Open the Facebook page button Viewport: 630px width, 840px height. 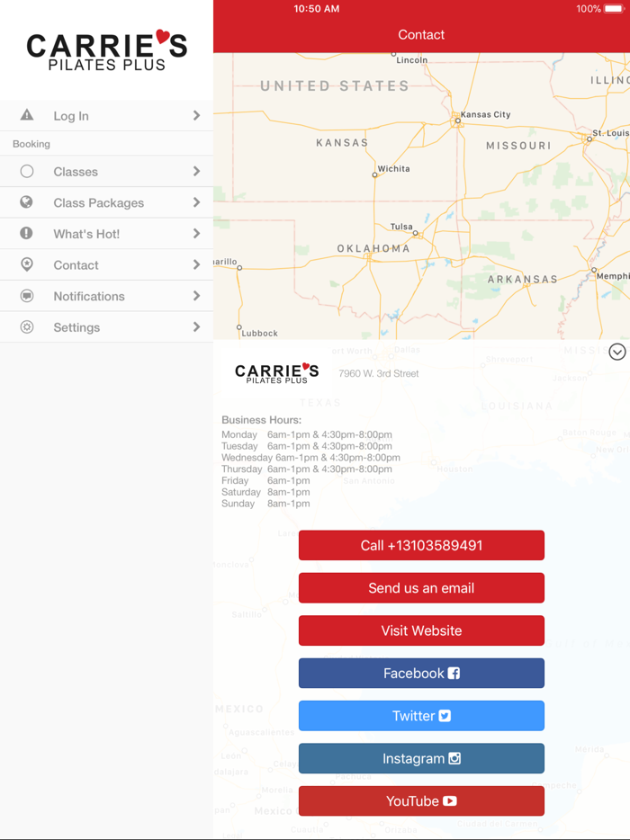421,673
